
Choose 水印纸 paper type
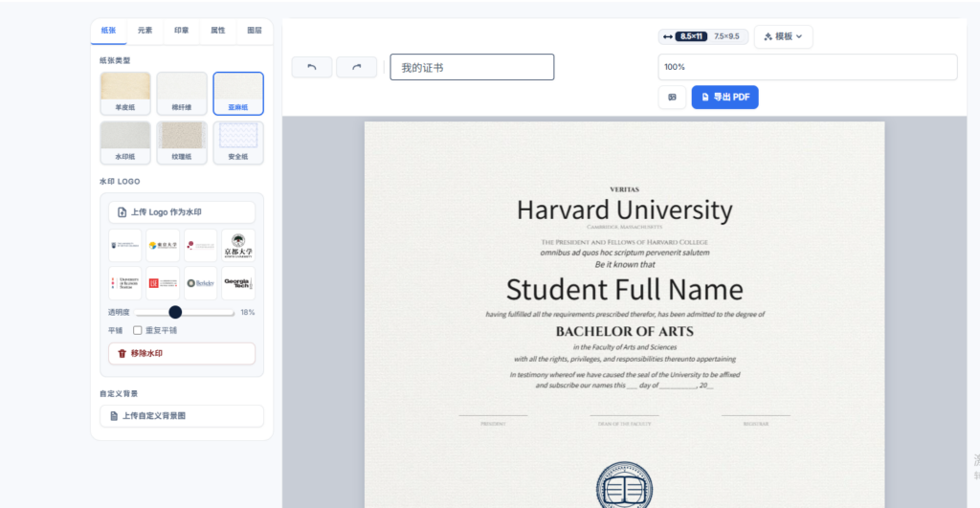(x=125, y=143)
